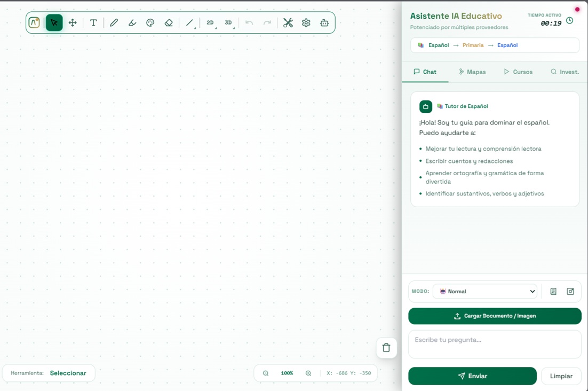Click the image capture icon beside mode

click(x=570, y=291)
